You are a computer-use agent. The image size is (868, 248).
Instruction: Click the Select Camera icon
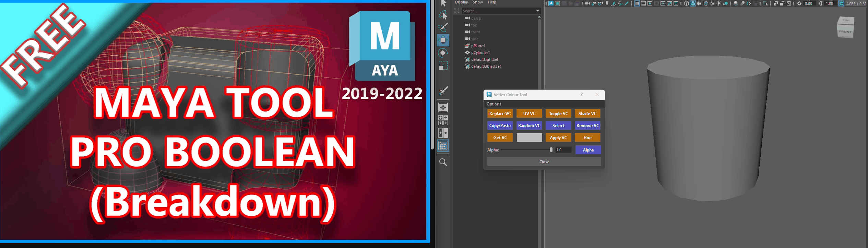pos(587,3)
